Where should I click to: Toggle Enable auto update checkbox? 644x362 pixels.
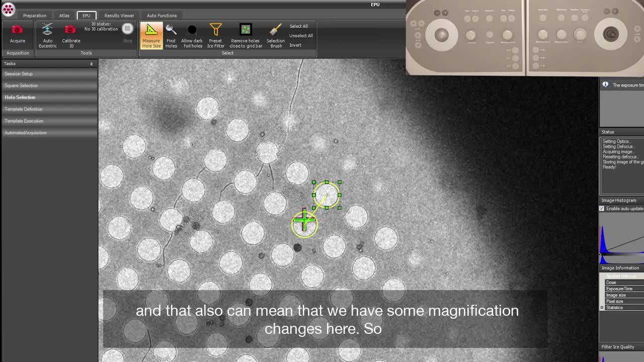[602, 209]
